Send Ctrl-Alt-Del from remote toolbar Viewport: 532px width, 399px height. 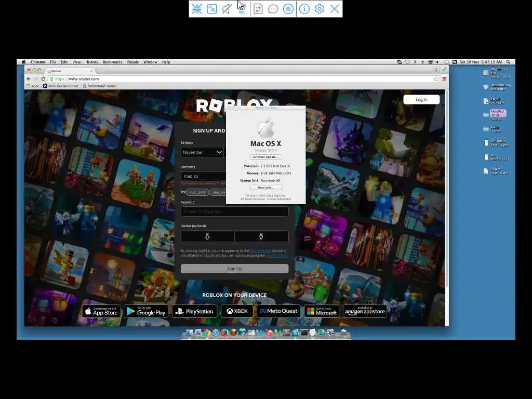242,9
